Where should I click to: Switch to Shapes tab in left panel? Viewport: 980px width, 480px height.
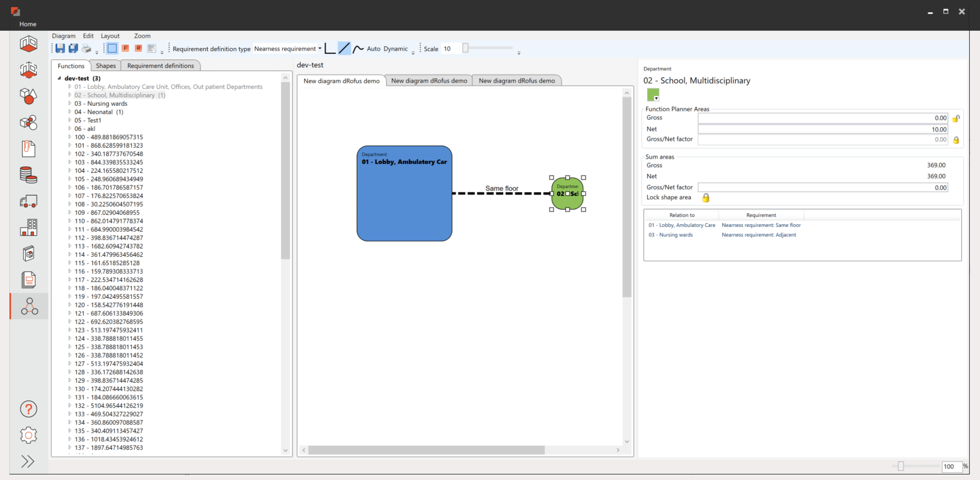(x=105, y=66)
